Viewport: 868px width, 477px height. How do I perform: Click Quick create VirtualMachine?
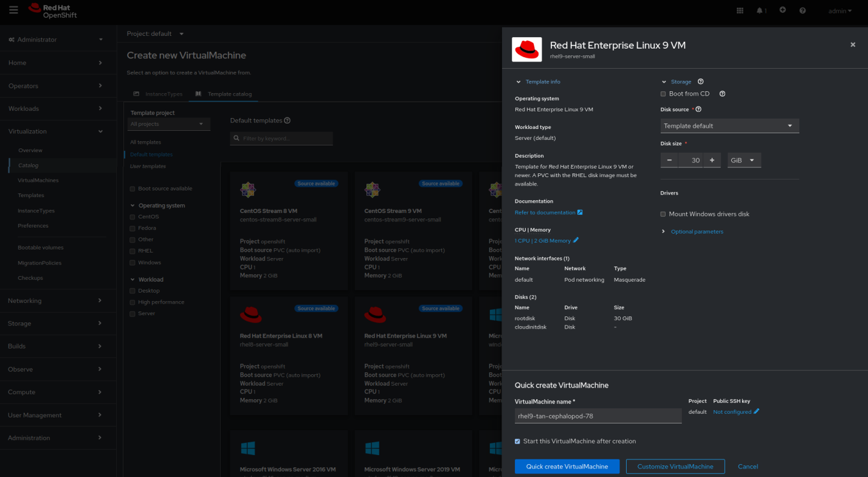pos(567,466)
